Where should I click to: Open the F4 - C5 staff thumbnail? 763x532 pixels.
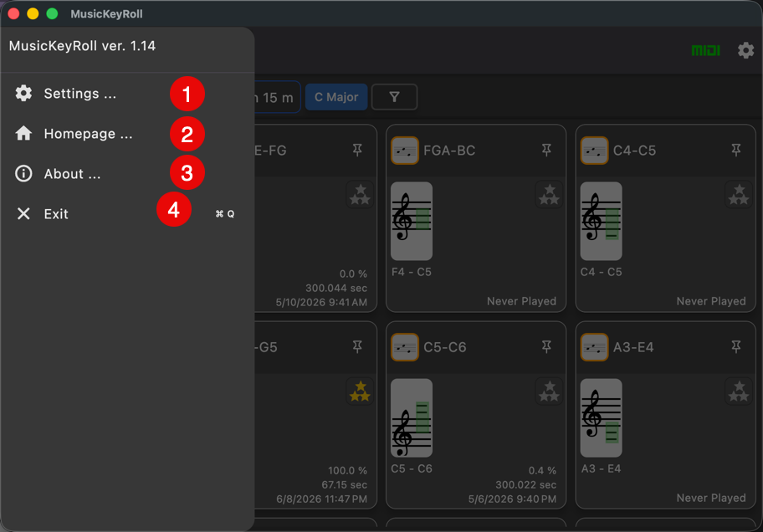coord(412,221)
